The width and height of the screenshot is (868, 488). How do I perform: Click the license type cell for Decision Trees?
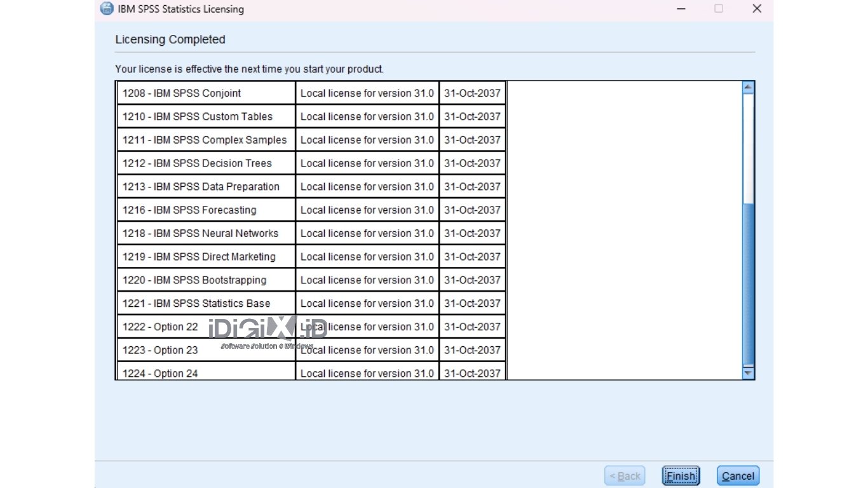click(x=367, y=163)
